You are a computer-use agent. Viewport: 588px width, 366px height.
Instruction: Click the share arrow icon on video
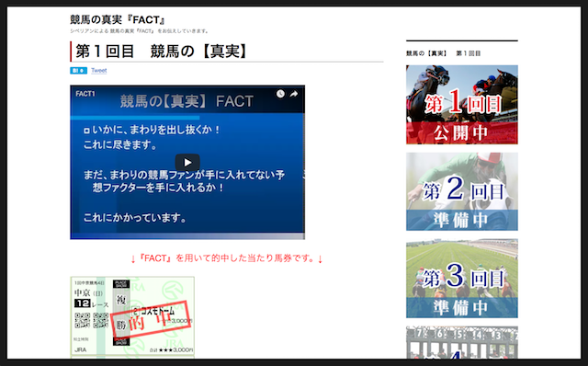[294, 94]
